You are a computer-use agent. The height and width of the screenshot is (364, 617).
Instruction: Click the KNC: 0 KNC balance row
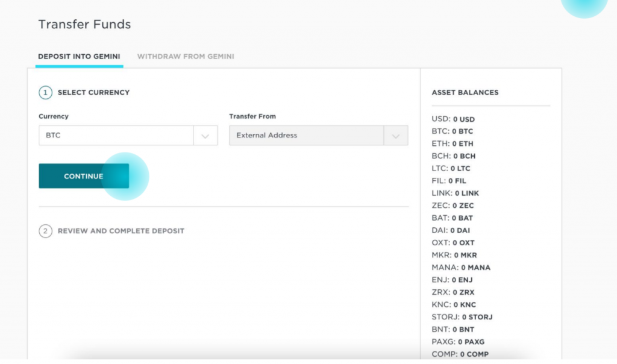click(x=454, y=304)
